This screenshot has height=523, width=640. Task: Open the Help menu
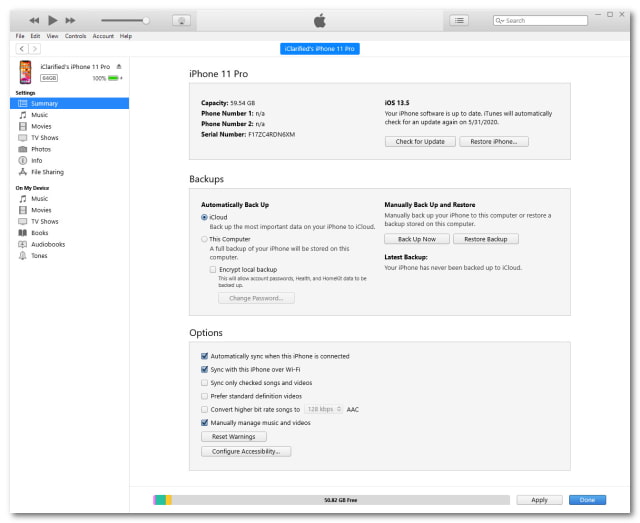click(126, 36)
